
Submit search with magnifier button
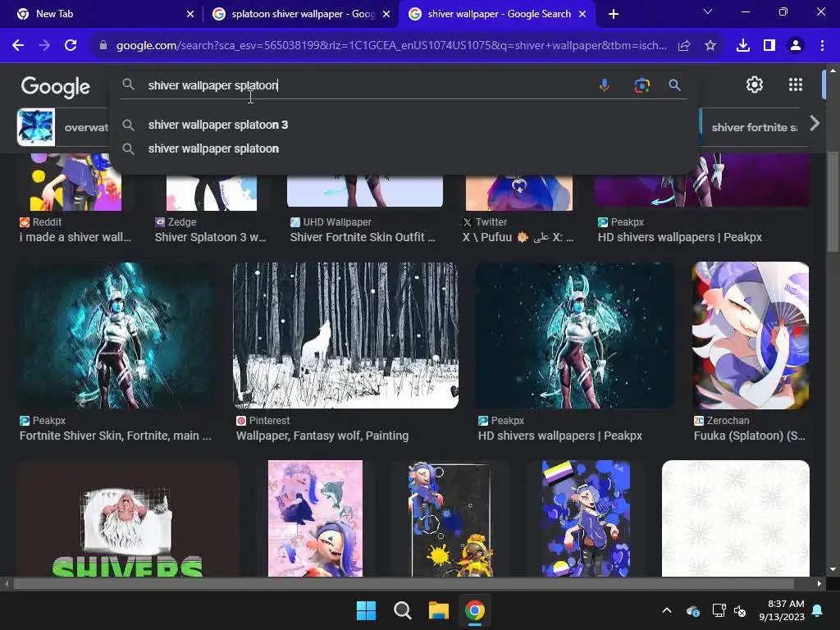click(674, 85)
